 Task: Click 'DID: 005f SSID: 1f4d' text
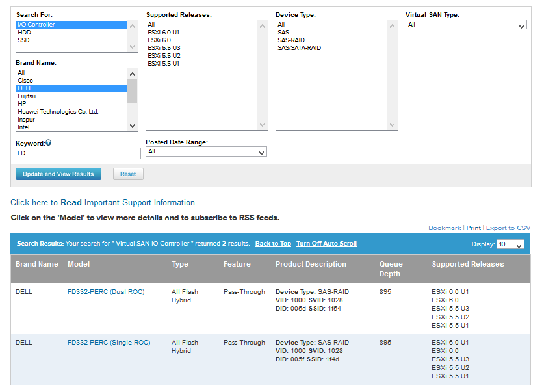(x=307, y=359)
